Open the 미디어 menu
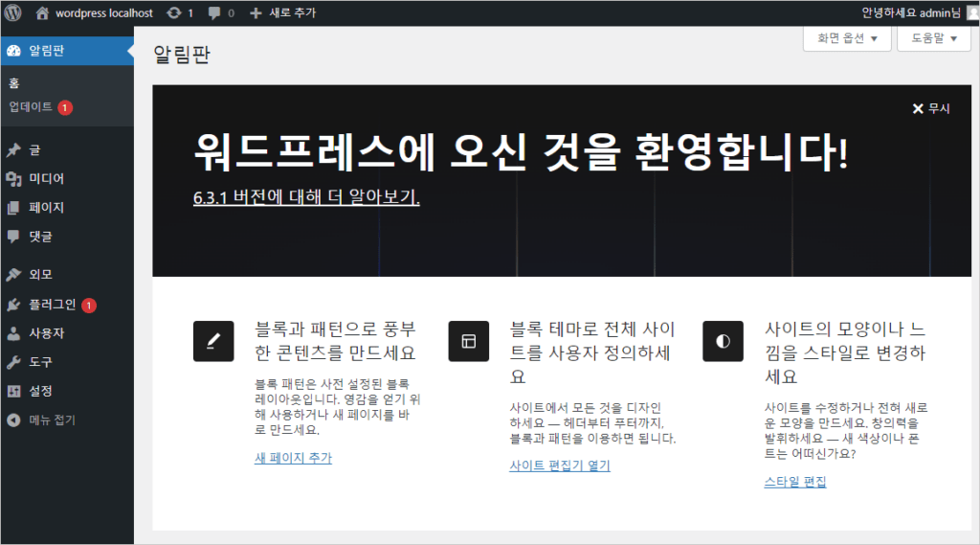Screen dimensions: 980x545 coord(67,179)
